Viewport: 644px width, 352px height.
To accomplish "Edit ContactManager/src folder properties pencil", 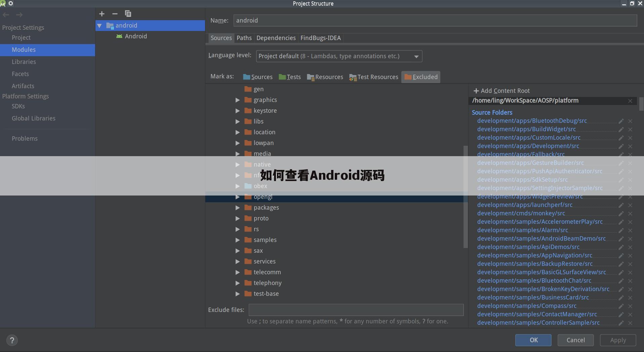I will [621, 315].
